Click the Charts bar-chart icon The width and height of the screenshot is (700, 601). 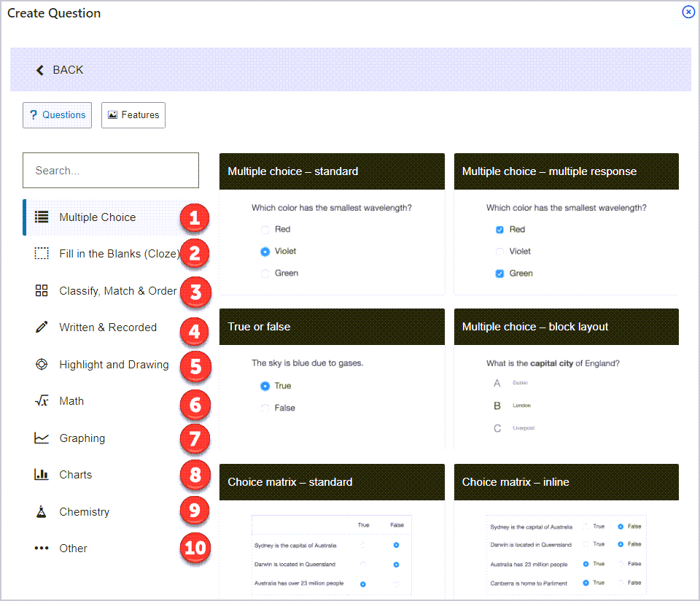pyautogui.click(x=42, y=474)
